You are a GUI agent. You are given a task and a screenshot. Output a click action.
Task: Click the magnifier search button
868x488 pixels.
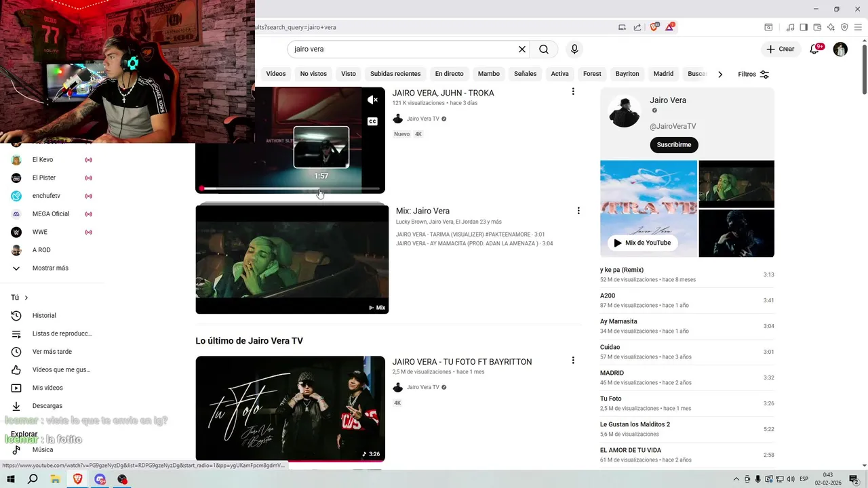[544, 49]
